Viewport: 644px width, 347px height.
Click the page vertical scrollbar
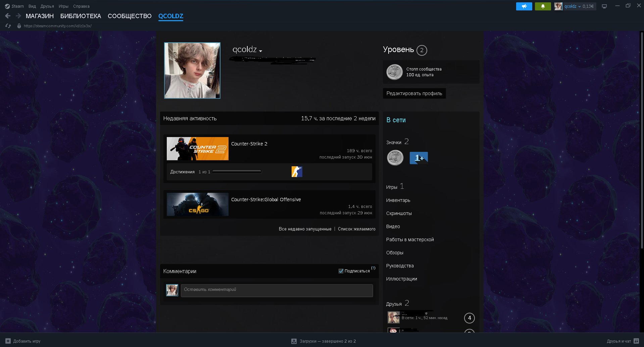click(642, 140)
